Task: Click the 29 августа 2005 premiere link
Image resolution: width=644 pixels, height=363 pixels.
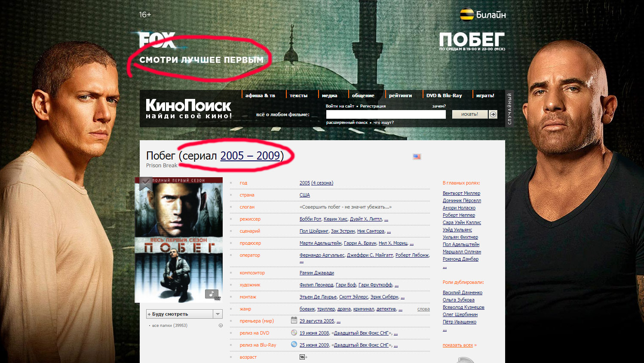Action: tap(317, 321)
